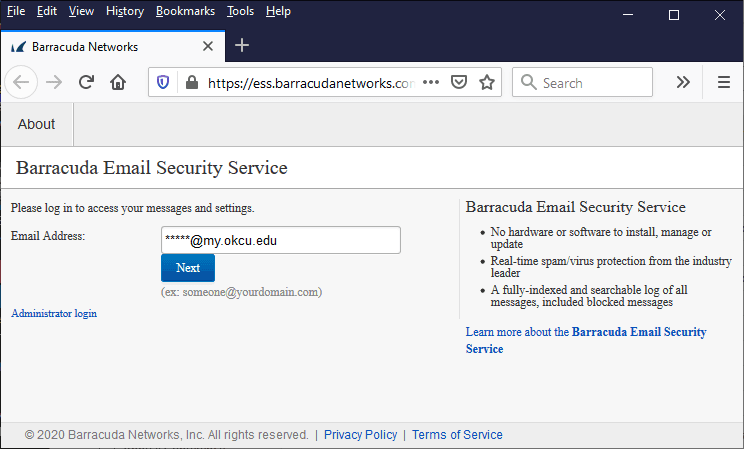Screen dimensions: 744x449
Task: Go back using the back arrow
Action: tap(21, 83)
